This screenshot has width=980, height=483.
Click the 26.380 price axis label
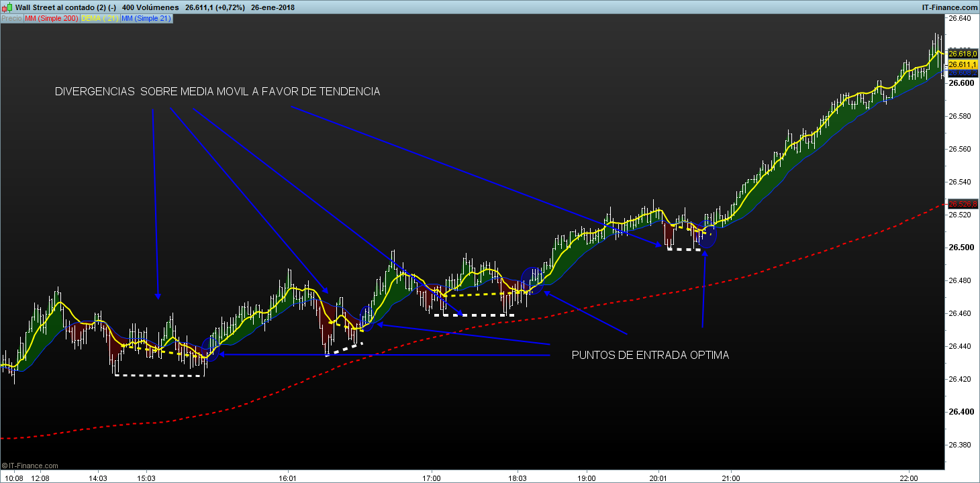(x=959, y=445)
